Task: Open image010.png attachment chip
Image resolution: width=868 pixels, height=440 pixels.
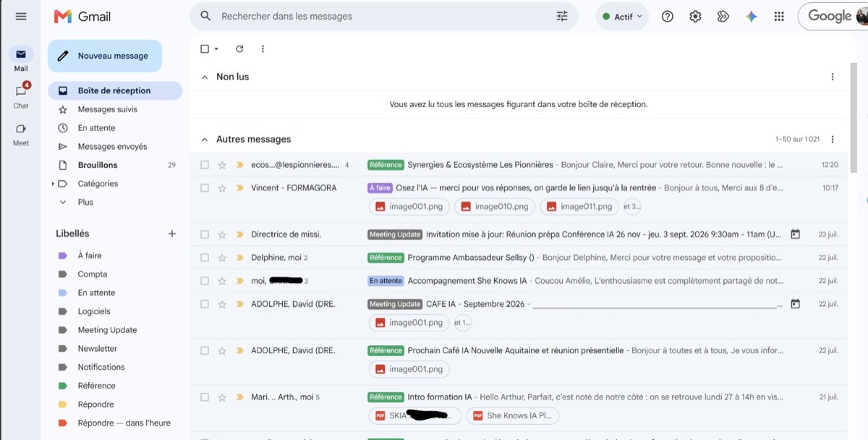Action: 495,206
